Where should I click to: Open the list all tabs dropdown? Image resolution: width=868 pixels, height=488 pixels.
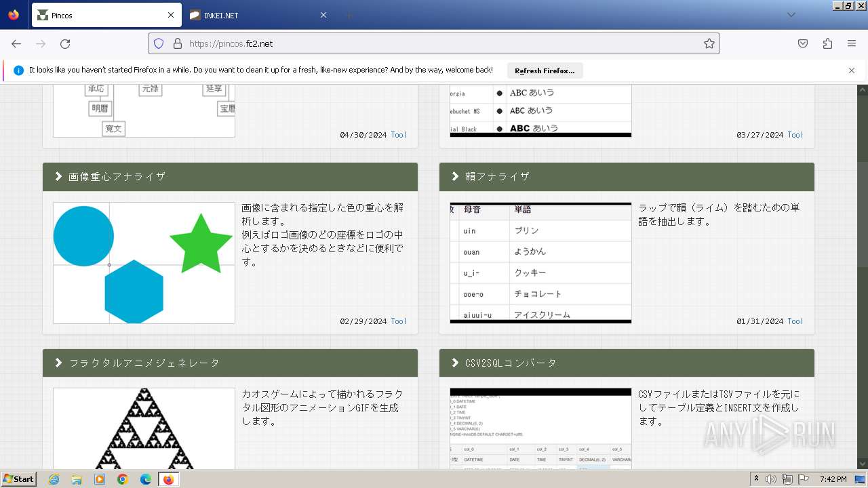[x=791, y=15]
